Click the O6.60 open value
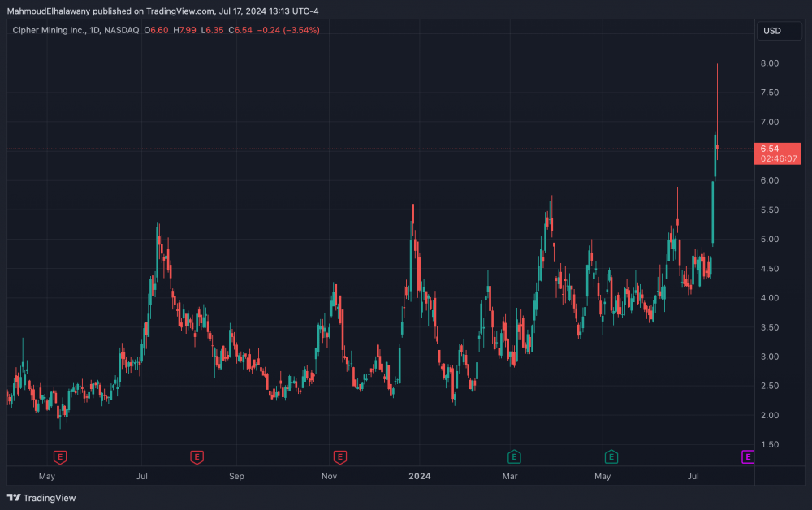The image size is (812, 510). [157, 30]
